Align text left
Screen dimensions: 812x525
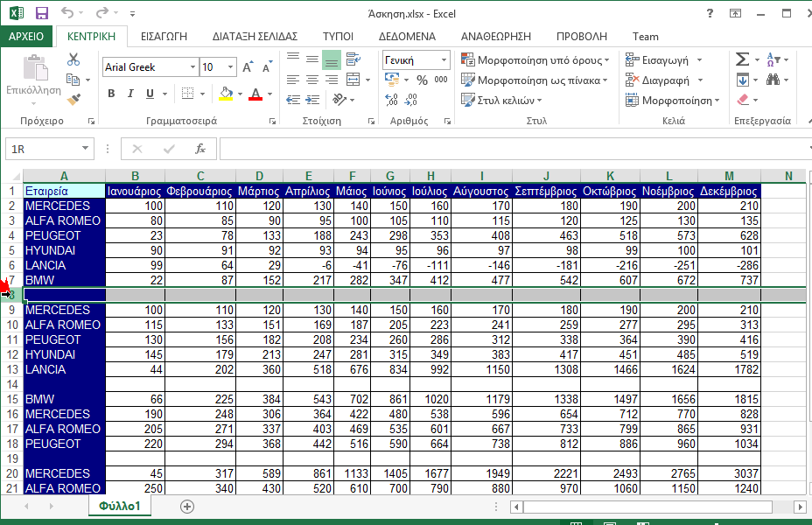point(293,80)
